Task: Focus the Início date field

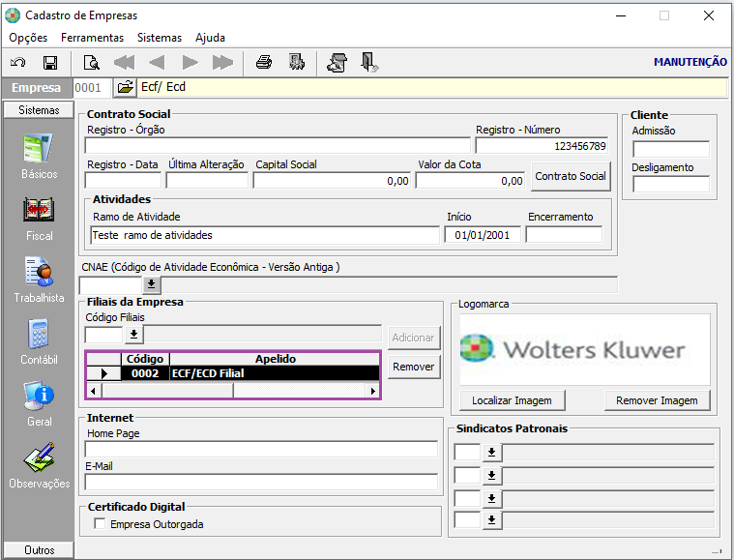Action: 483,235
